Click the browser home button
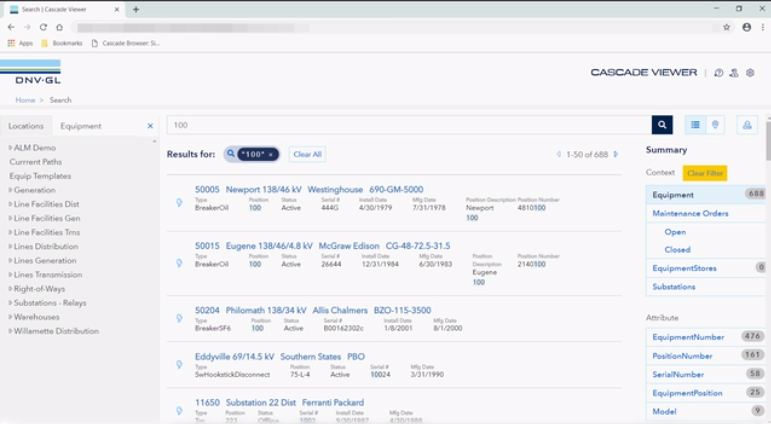 click(x=59, y=27)
